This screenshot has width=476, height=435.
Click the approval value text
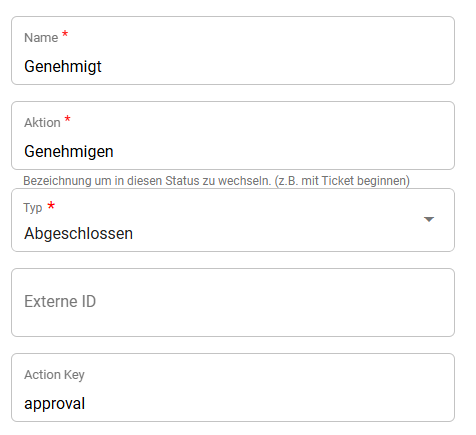coord(55,404)
